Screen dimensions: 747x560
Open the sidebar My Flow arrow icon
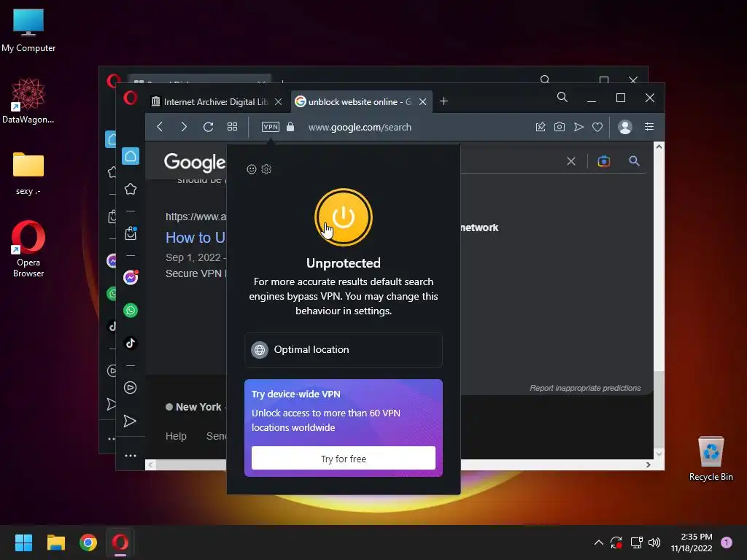coord(130,421)
